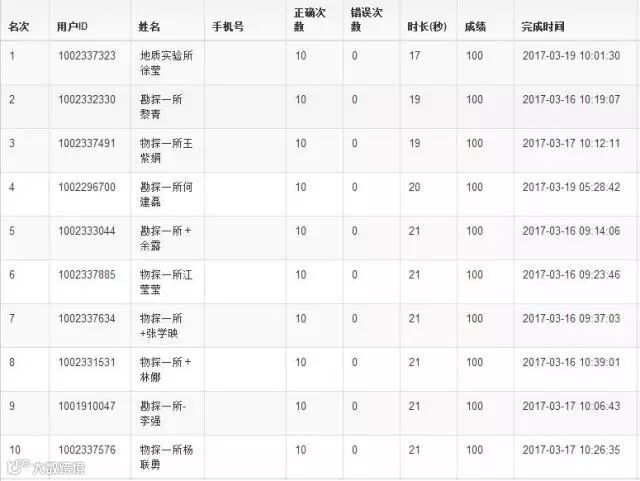Click the 手机号 column header

(x=228, y=27)
